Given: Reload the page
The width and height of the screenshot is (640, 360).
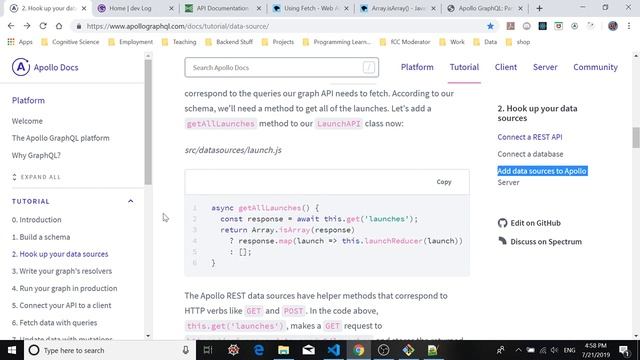Looking at the screenshot, I should (43, 26).
